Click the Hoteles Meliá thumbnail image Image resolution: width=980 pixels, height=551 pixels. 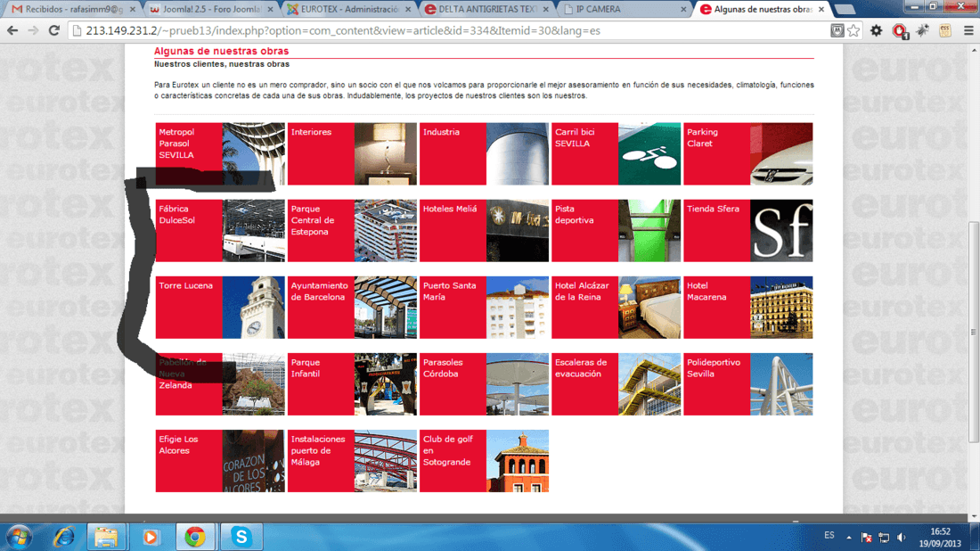tap(518, 231)
